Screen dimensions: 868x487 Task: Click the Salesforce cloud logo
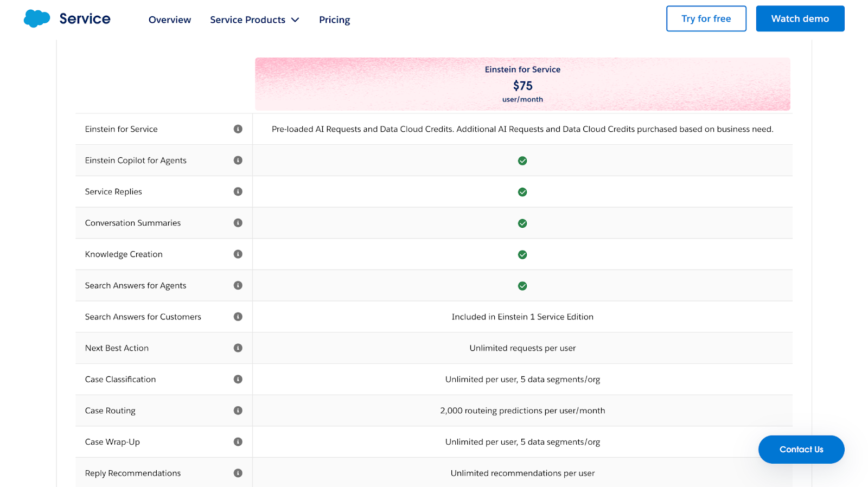click(37, 18)
